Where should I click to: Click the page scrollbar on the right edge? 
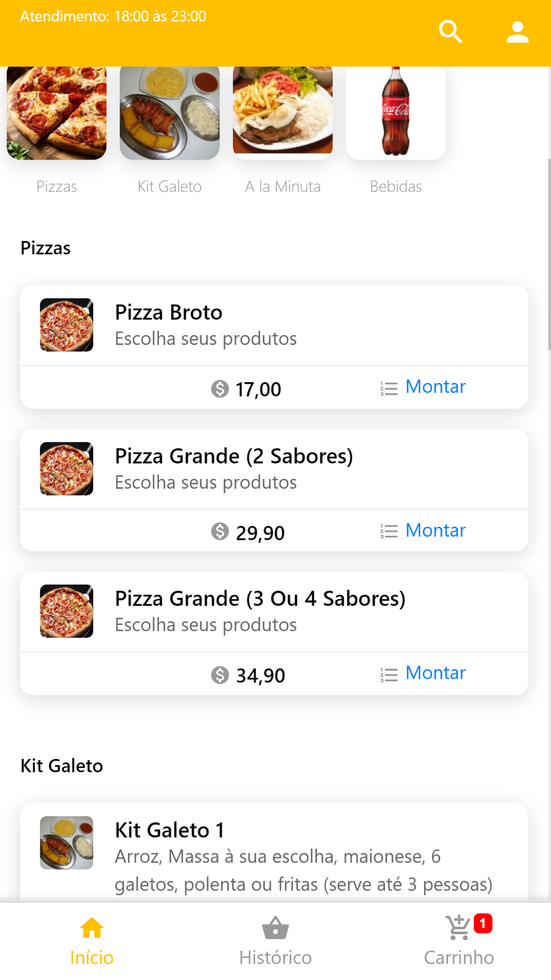coord(549,254)
